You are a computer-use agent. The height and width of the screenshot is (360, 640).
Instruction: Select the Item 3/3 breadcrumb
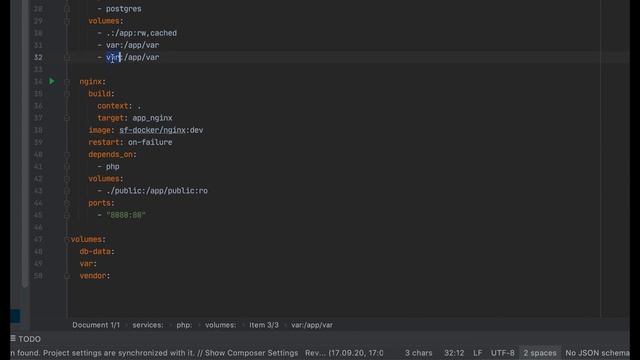point(264,325)
